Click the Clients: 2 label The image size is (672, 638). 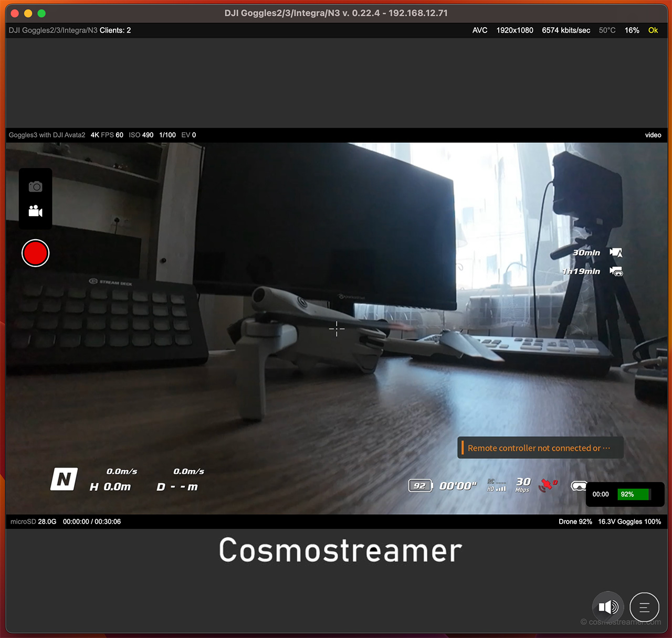(115, 30)
